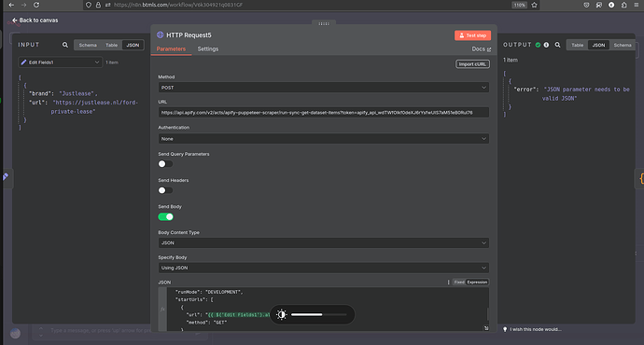Switch JSON field to Fixed mode
Image resolution: width=644 pixels, height=345 pixels.
pyautogui.click(x=459, y=283)
